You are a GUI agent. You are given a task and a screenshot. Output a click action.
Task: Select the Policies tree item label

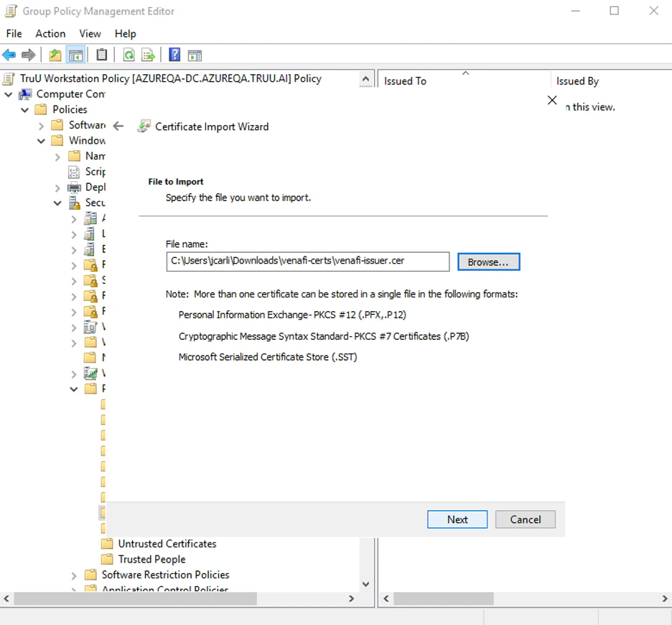70,109
